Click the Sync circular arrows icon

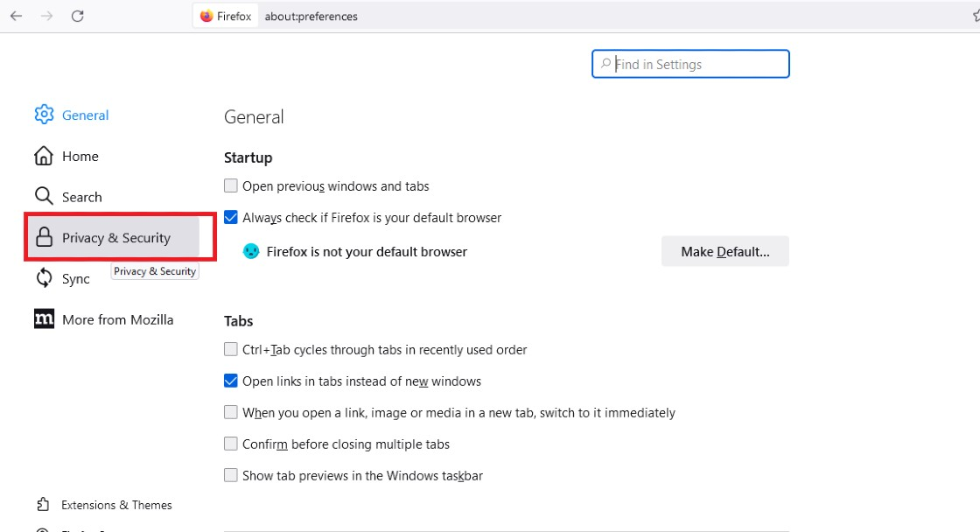tap(44, 278)
